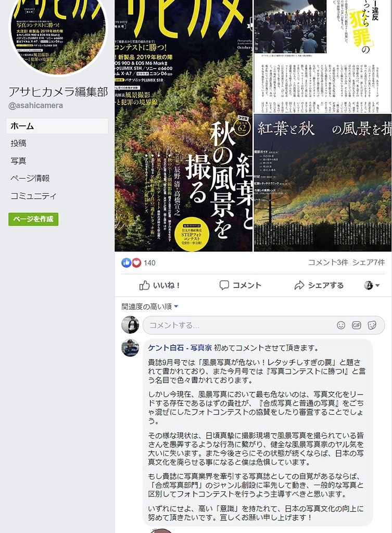The width and height of the screenshot is (392, 533).
Task: Click the red heart reaction icon
Action: (x=136, y=262)
